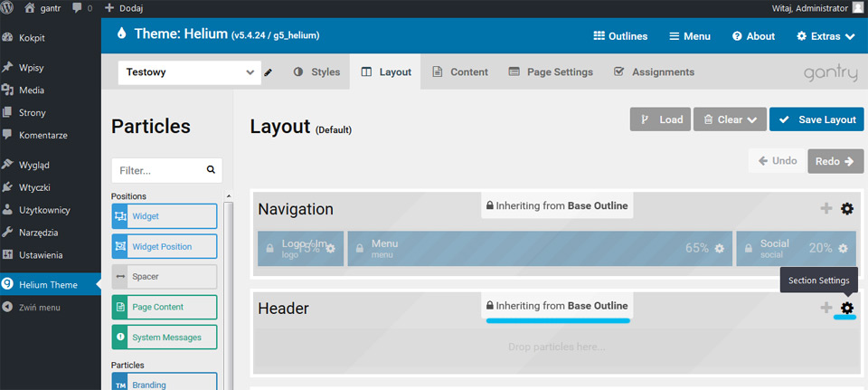Open Menu particle settings gear
The width and height of the screenshot is (868, 390).
click(719, 249)
